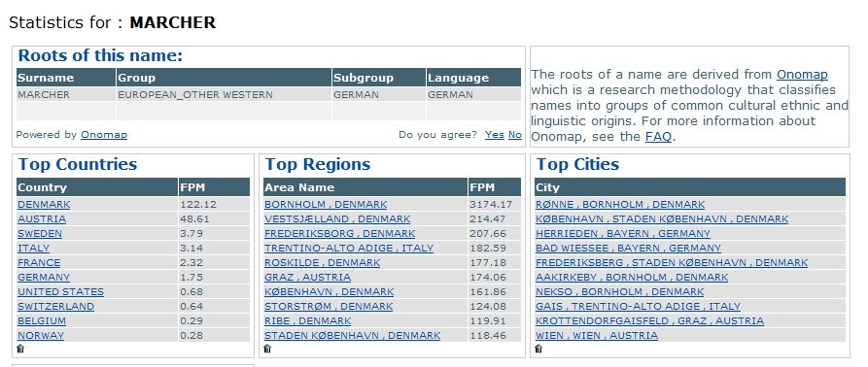Click the Language column header

click(473, 78)
